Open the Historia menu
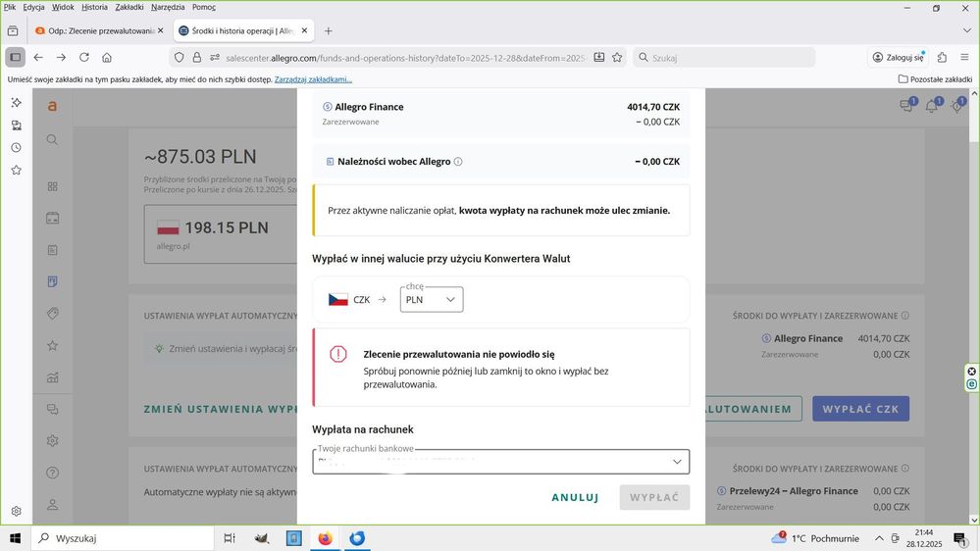 pyautogui.click(x=94, y=7)
